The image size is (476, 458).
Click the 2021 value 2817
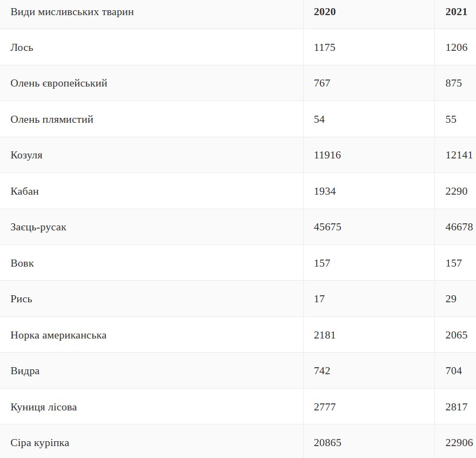pos(456,407)
